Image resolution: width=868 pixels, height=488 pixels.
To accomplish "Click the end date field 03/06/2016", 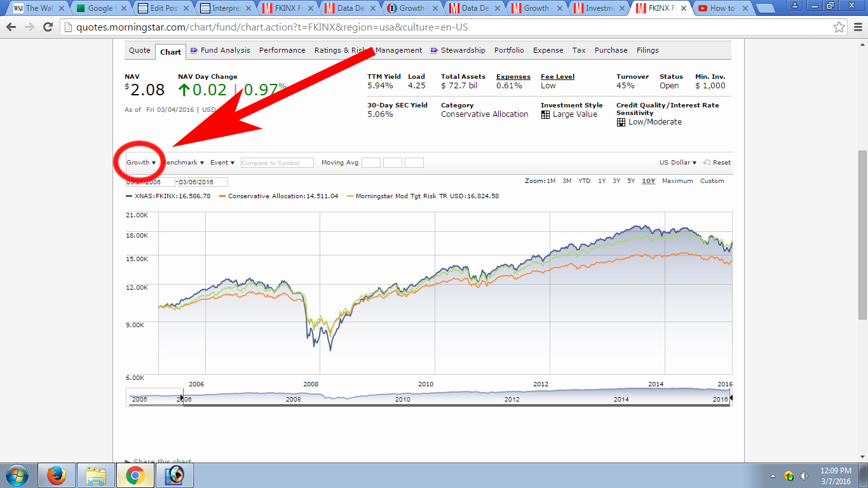I will pos(203,182).
